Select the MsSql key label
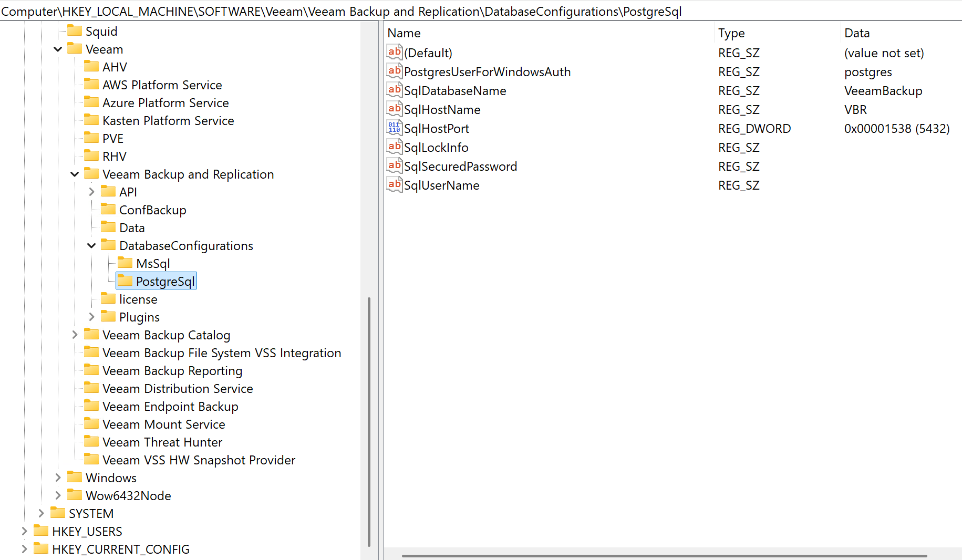 pos(153,263)
